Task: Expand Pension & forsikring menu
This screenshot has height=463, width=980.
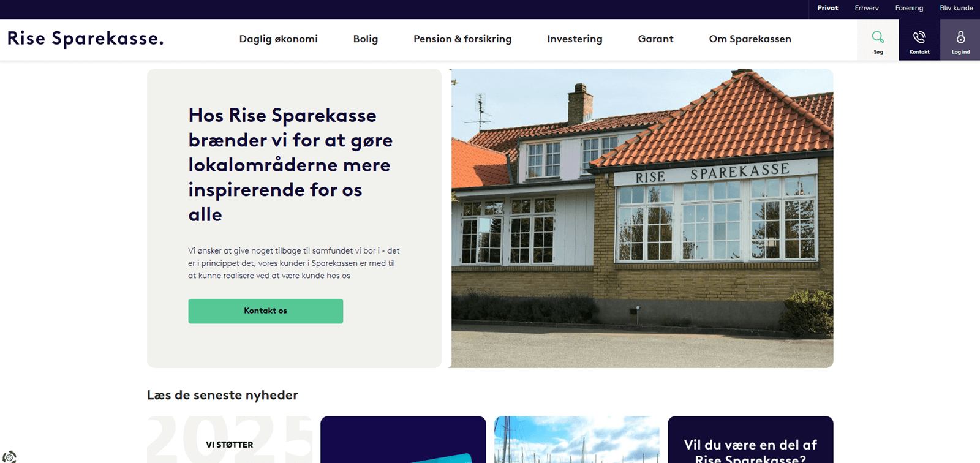Action: (462, 39)
